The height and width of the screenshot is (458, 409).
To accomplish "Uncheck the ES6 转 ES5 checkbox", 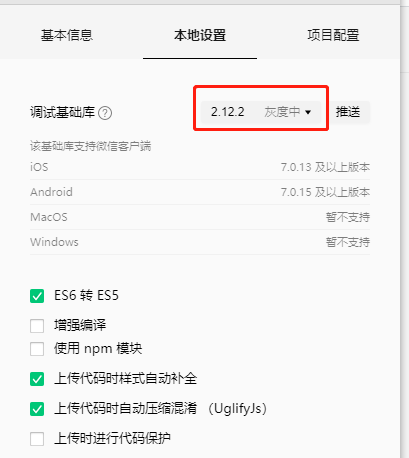I will click(37, 296).
